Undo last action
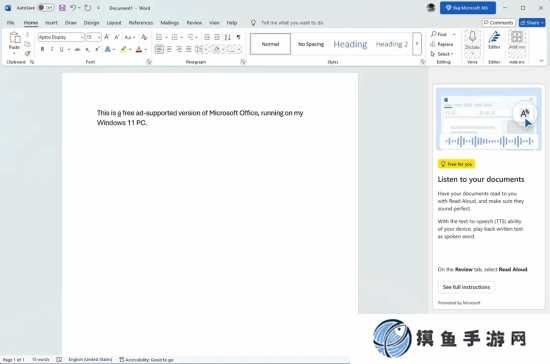This screenshot has height=364, width=550. coord(73,8)
